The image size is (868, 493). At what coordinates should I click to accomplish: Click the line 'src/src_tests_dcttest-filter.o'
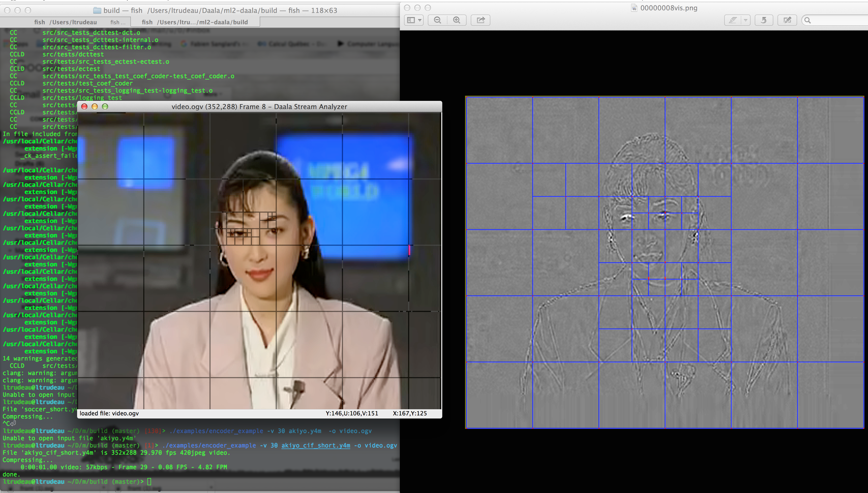(x=97, y=47)
